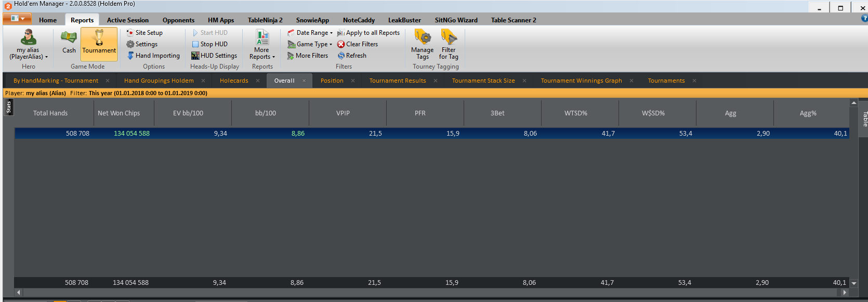Viewport: 868px width, 302px height.
Task: Select the Holecards report tab
Action: [x=234, y=81]
